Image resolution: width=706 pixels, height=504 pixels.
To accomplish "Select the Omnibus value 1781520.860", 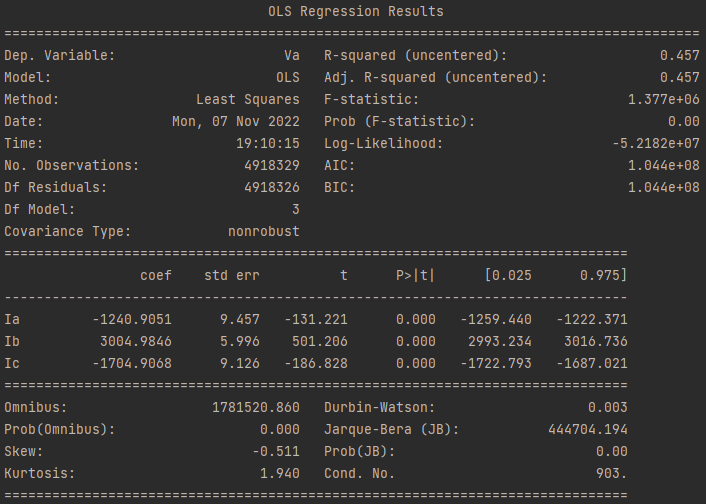I will pos(256,407).
